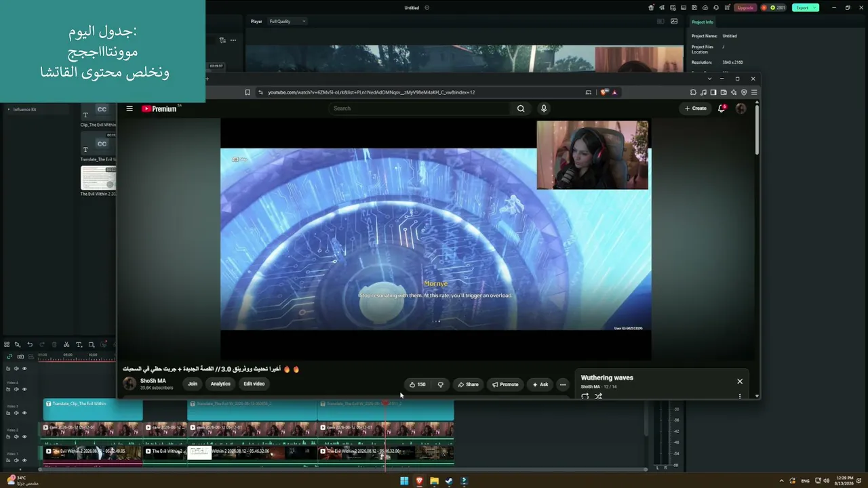Mute the Video 1 track
868x488 pixels.
point(16,460)
